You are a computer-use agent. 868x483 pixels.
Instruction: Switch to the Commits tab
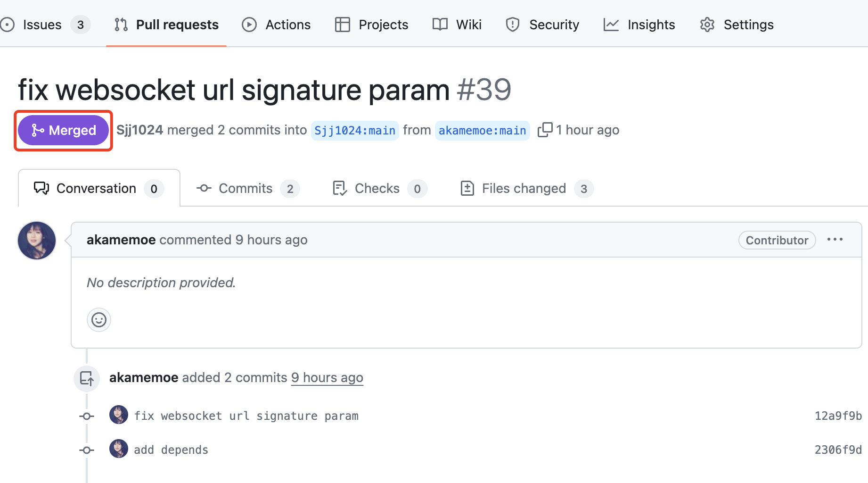(x=246, y=188)
